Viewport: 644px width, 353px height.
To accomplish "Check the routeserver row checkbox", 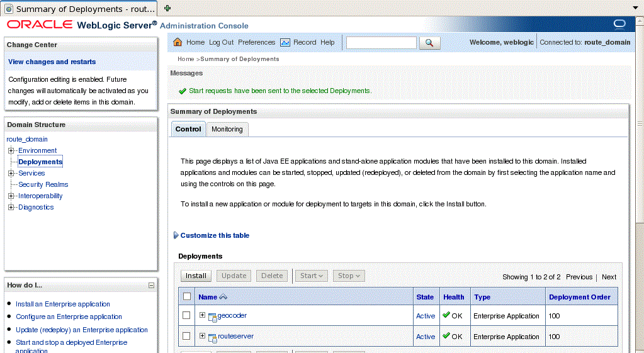I will coord(186,336).
